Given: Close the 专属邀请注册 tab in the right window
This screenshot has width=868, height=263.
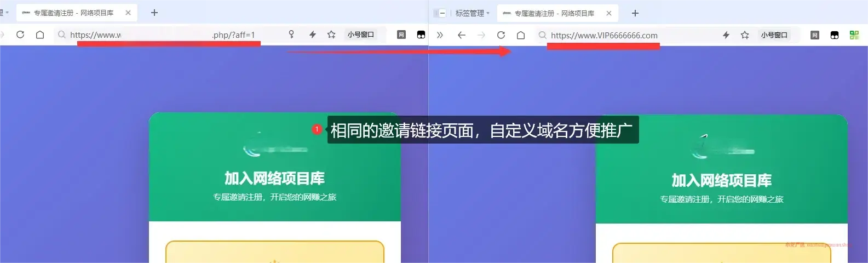Looking at the screenshot, I should point(609,13).
